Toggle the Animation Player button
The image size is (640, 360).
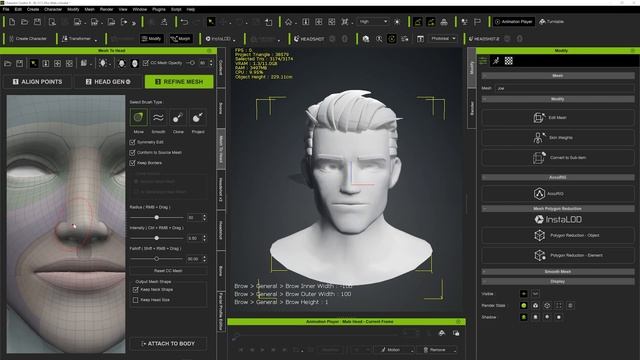pos(513,22)
